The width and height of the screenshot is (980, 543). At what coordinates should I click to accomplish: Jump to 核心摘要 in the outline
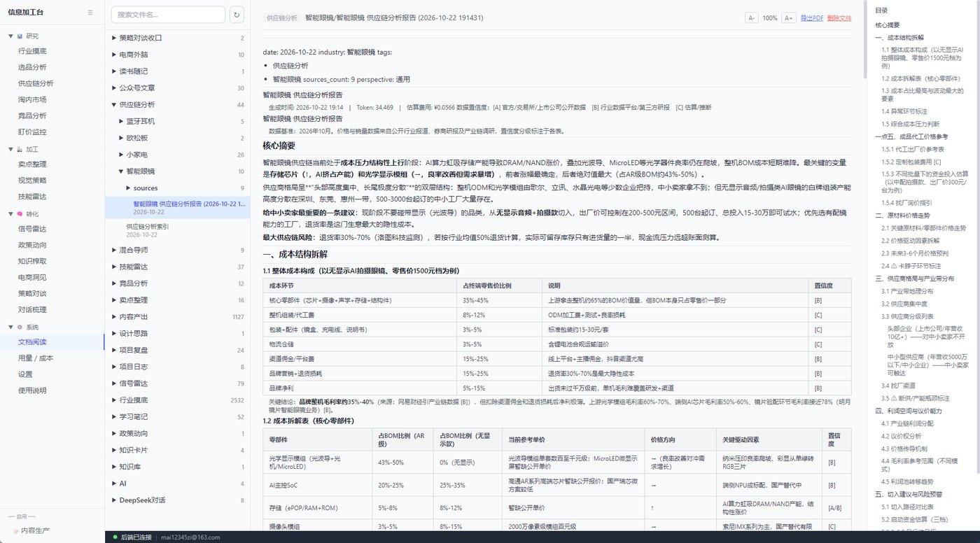point(888,25)
